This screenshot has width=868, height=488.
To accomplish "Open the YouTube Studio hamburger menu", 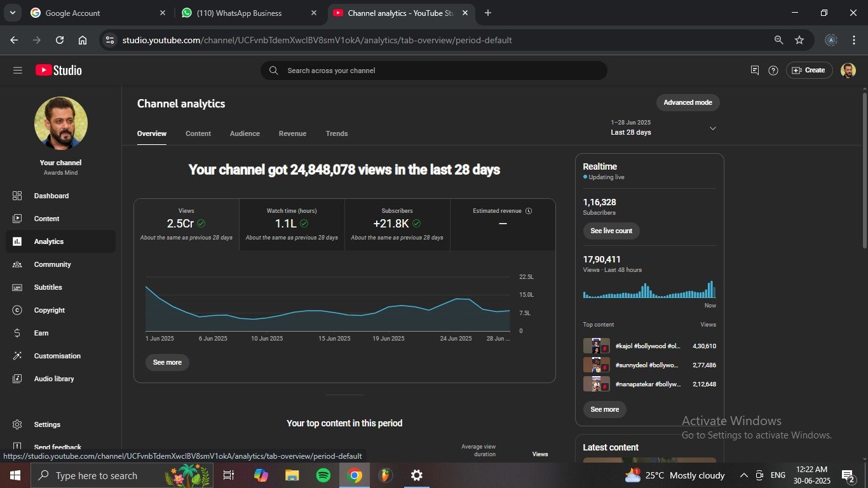I will (x=17, y=71).
